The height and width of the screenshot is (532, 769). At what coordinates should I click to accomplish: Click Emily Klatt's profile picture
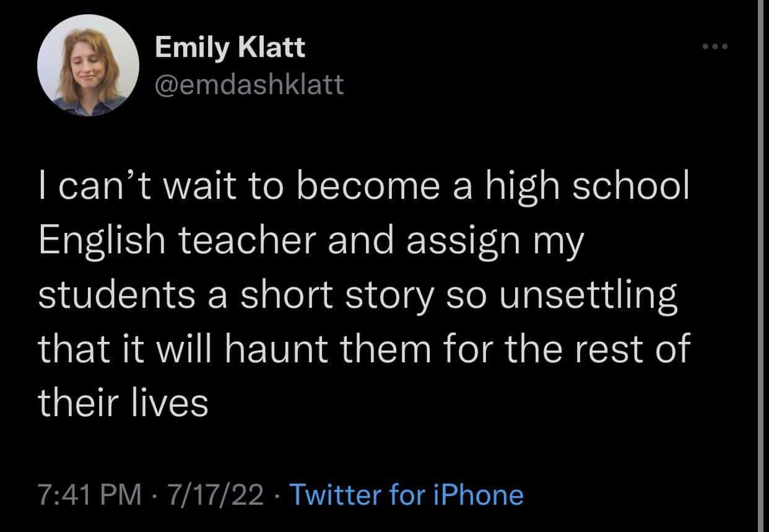[x=87, y=66]
